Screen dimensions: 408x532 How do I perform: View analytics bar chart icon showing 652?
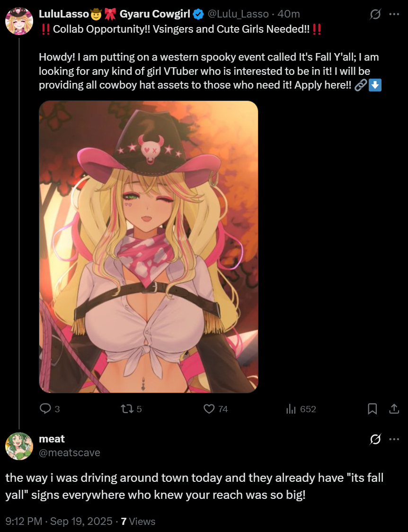pyautogui.click(x=291, y=409)
